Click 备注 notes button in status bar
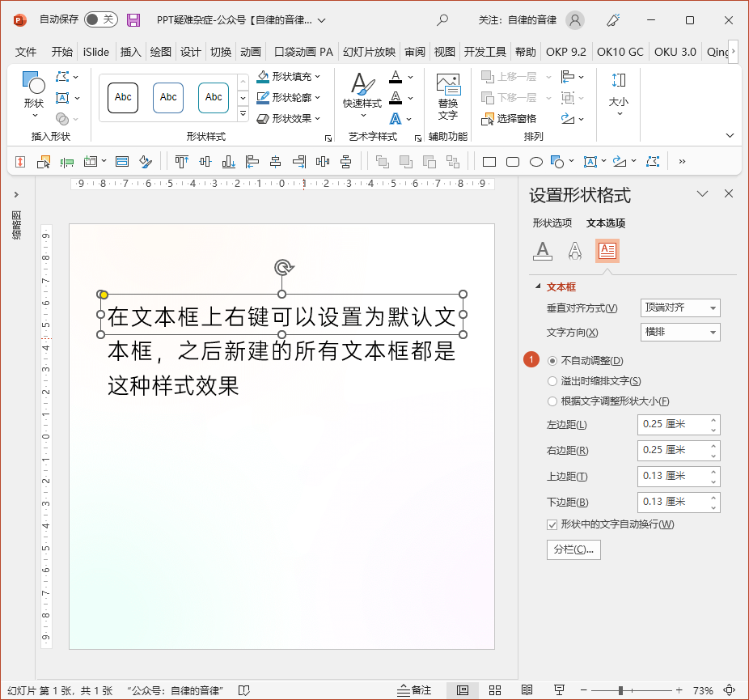 point(413,690)
